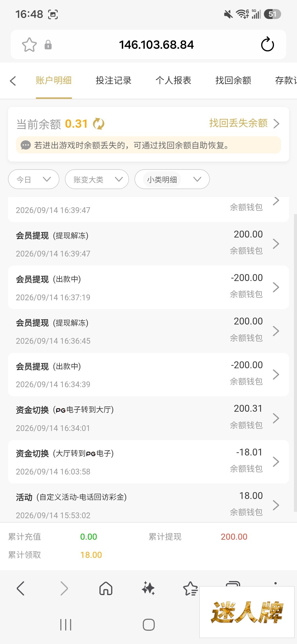Tap the AI sparkle icon in browser toolbar
Image resolution: width=297 pixels, height=644 pixels.
[148, 588]
